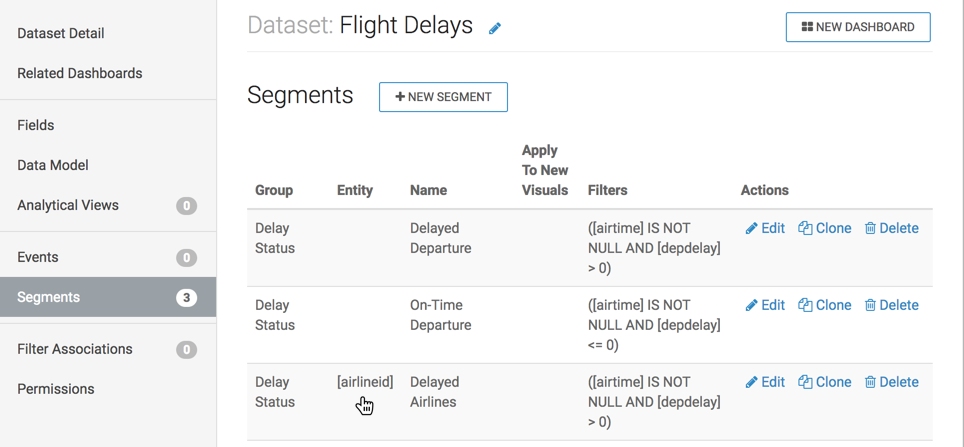Viewport: 964px width, 447px height.
Task: Open the Fields section
Action: click(x=36, y=125)
